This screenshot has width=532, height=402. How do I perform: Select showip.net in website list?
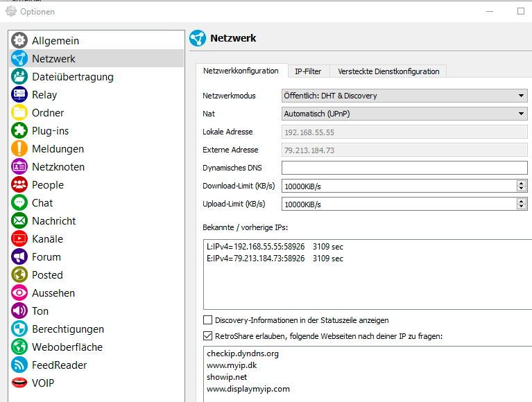(x=227, y=377)
